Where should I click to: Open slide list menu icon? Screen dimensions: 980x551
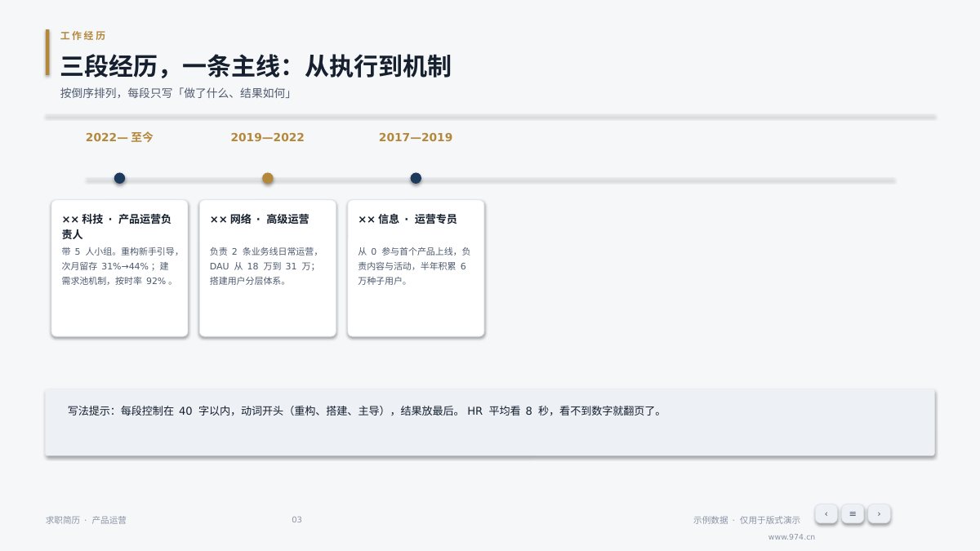[853, 513]
